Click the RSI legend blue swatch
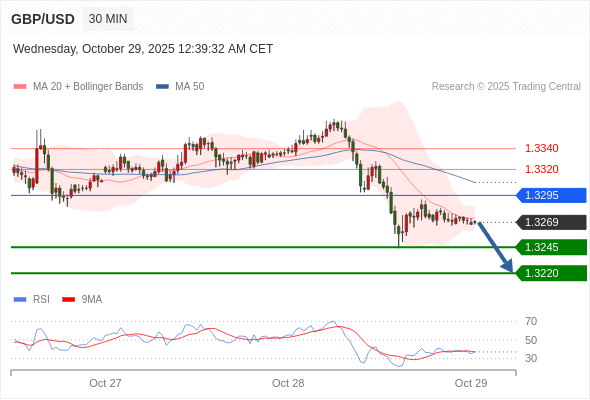This screenshot has width=590, height=400. coord(20,300)
